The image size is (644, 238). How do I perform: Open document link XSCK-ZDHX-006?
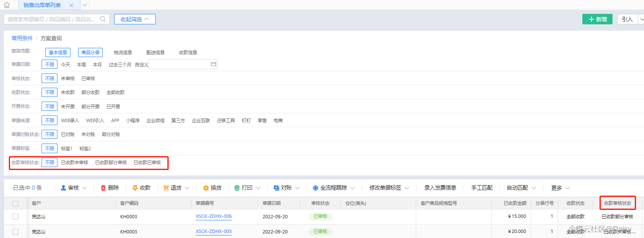[214, 217]
